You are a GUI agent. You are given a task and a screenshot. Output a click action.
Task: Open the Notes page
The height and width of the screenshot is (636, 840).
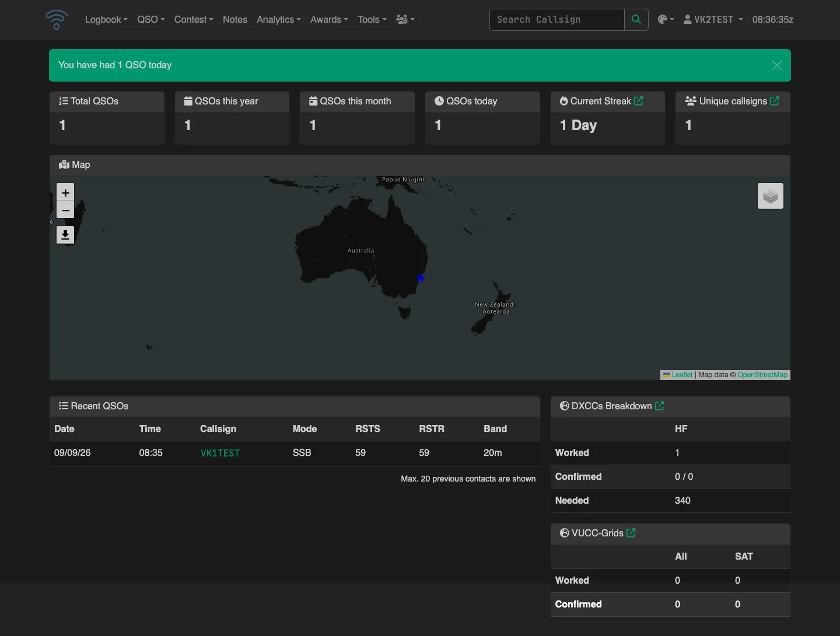[x=235, y=19]
